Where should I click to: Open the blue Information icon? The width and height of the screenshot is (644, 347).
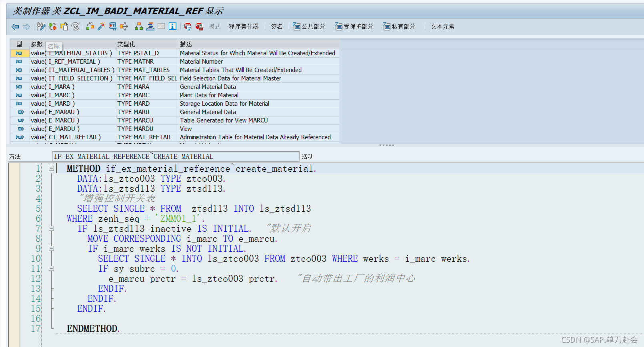coord(173,27)
